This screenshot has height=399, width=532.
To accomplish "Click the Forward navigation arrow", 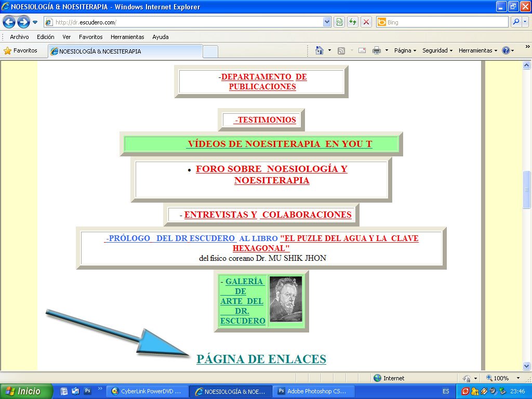I will 23,22.
